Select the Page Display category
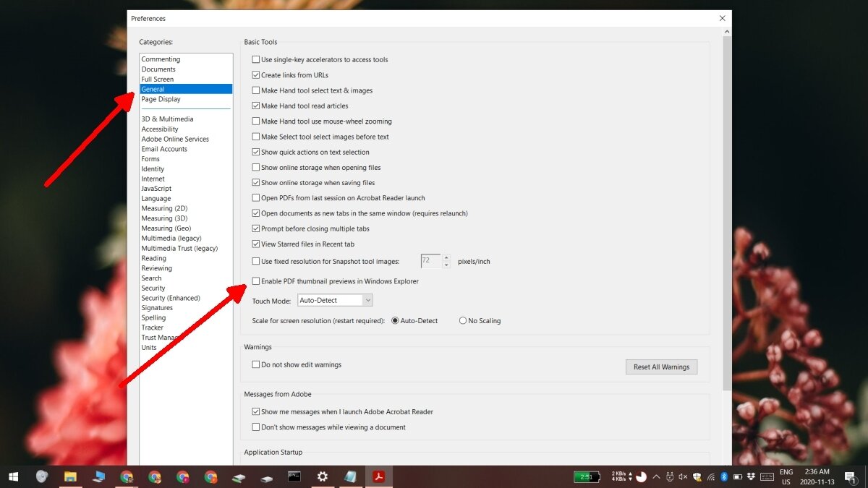Image resolution: width=868 pixels, height=488 pixels. click(161, 99)
